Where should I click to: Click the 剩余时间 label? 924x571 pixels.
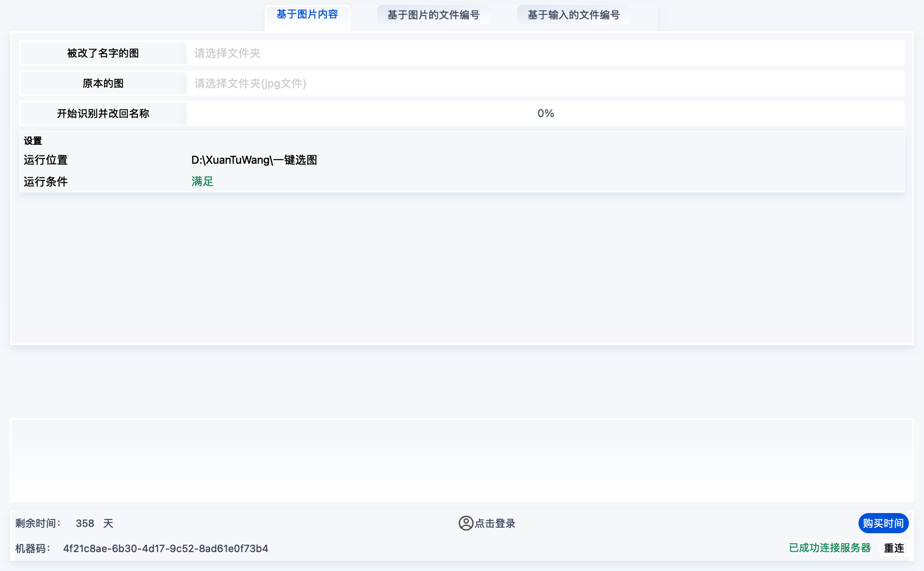pos(38,524)
